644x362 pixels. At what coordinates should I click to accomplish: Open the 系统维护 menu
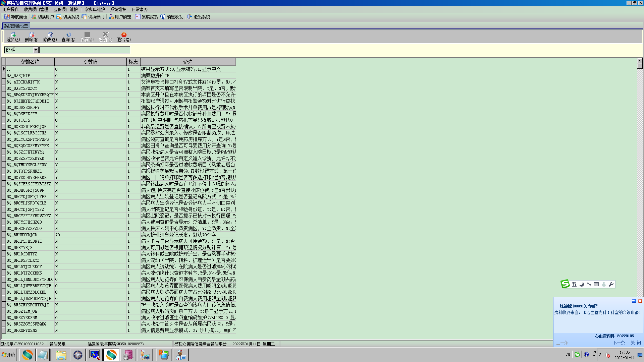point(118,9)
